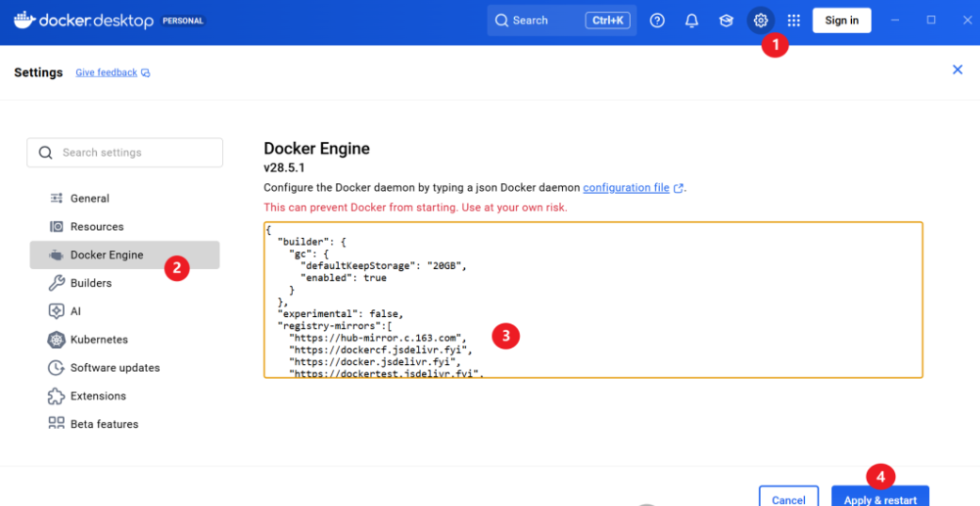Open the notifications bell icon

point(691,21)
